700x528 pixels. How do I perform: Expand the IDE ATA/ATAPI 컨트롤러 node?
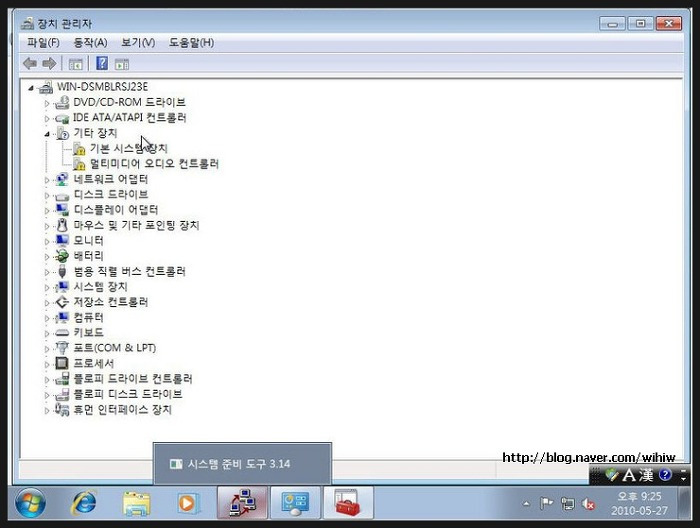[47, 119]
